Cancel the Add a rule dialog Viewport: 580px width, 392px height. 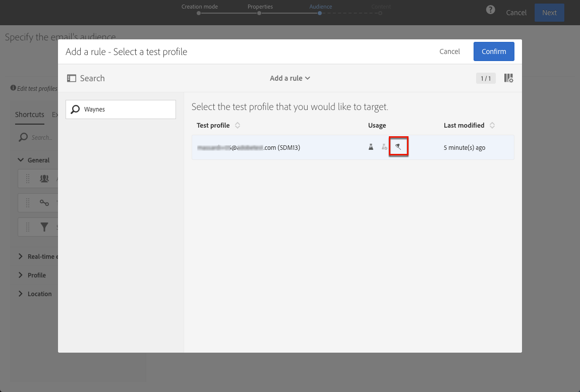click(449, 51)
